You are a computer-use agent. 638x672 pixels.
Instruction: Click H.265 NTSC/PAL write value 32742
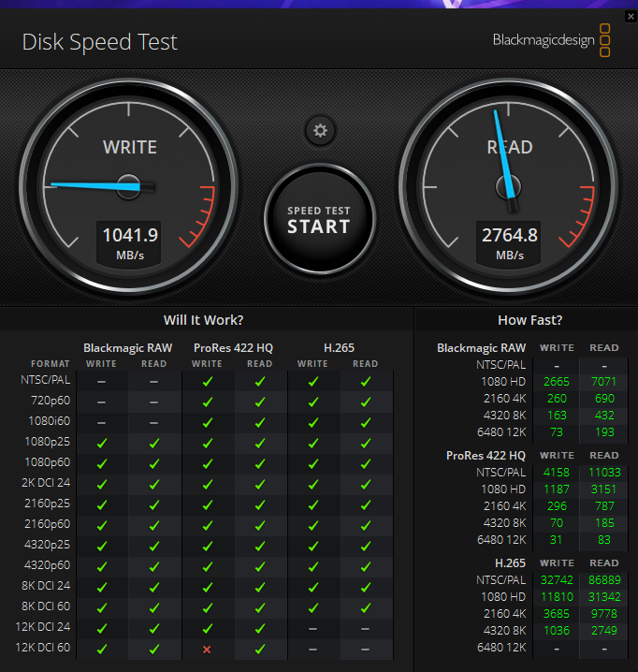coord(557,580)
